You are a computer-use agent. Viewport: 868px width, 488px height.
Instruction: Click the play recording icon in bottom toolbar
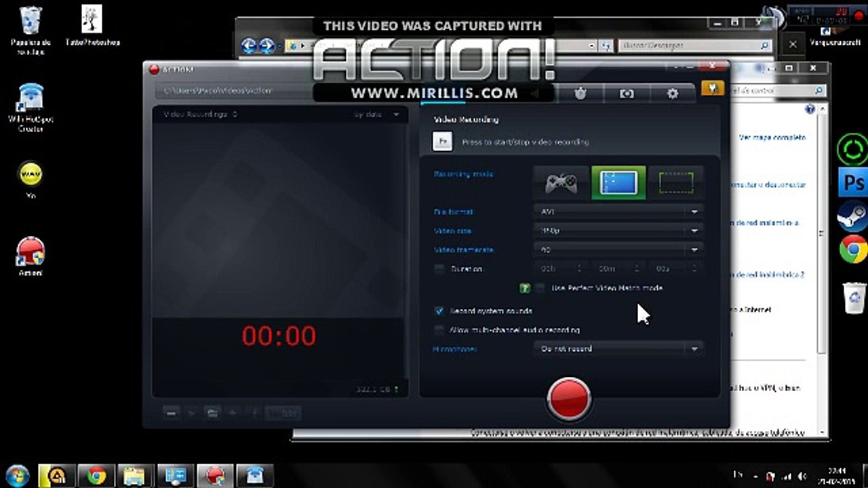tap(192, 412)
